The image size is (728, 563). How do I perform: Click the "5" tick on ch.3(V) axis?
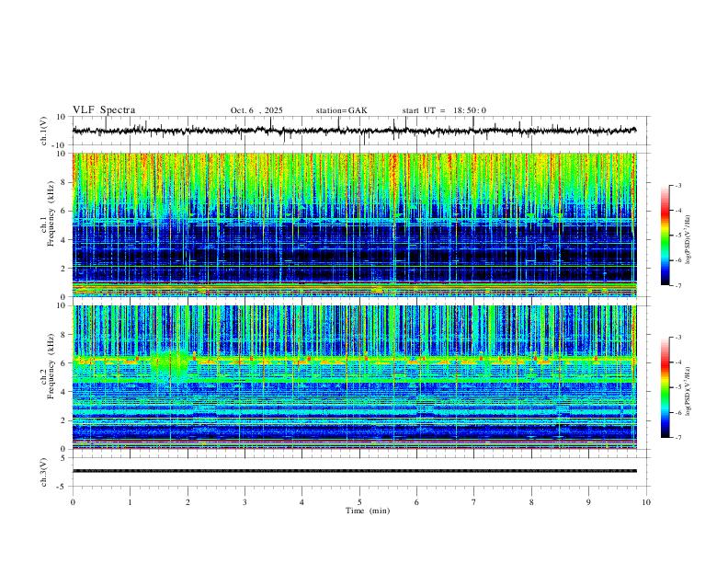click(x=64, y=458)
